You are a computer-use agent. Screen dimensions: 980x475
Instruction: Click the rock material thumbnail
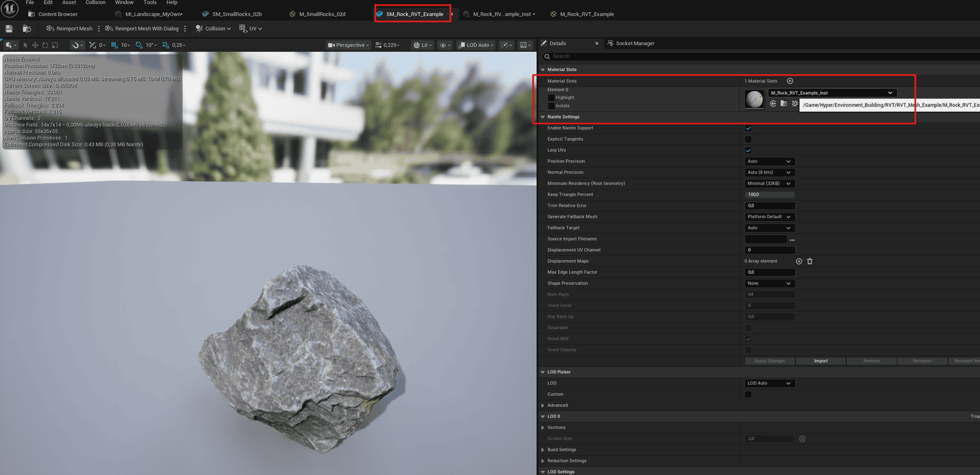coord(754,99)
